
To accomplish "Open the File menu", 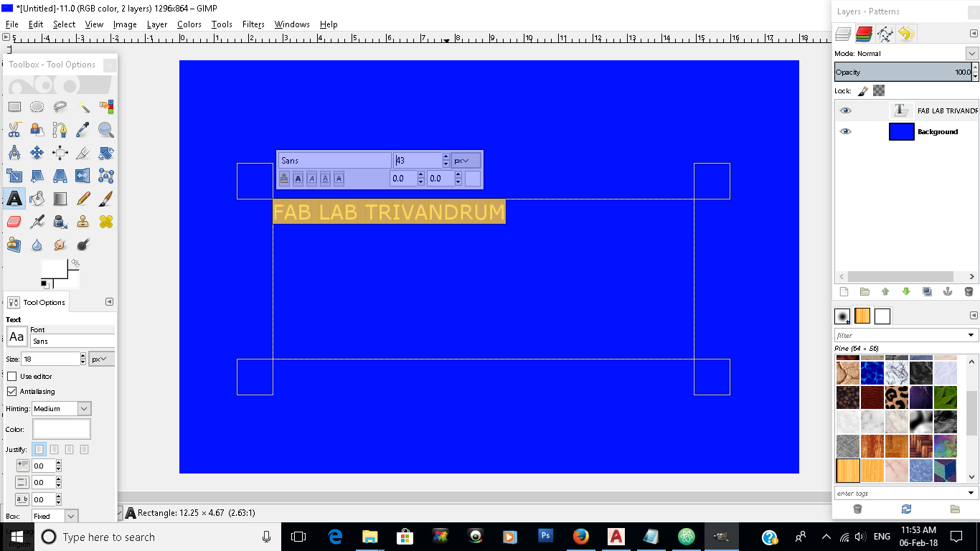I will tap(11, 24).
